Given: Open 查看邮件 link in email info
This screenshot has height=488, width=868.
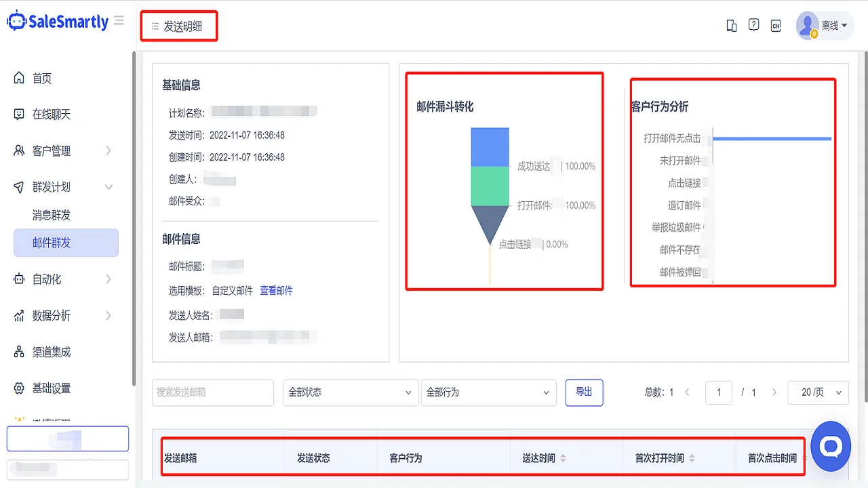Looking at the screenshot, I should (276, 290).
